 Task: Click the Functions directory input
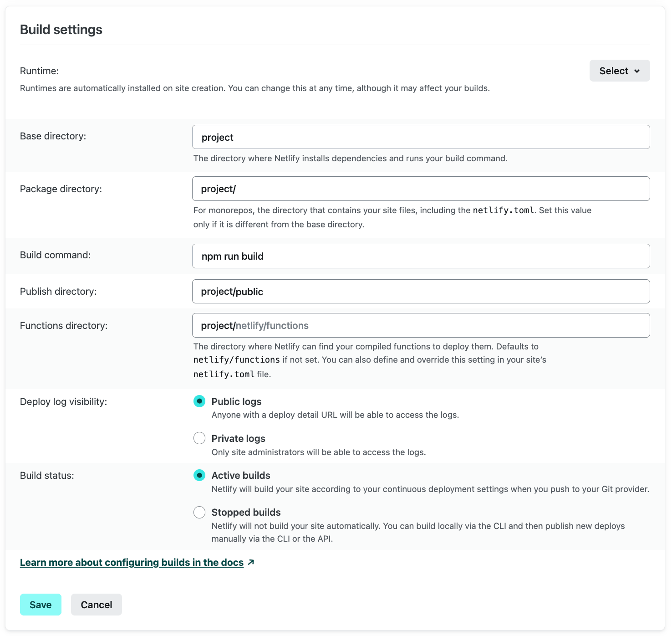(421, 325)
